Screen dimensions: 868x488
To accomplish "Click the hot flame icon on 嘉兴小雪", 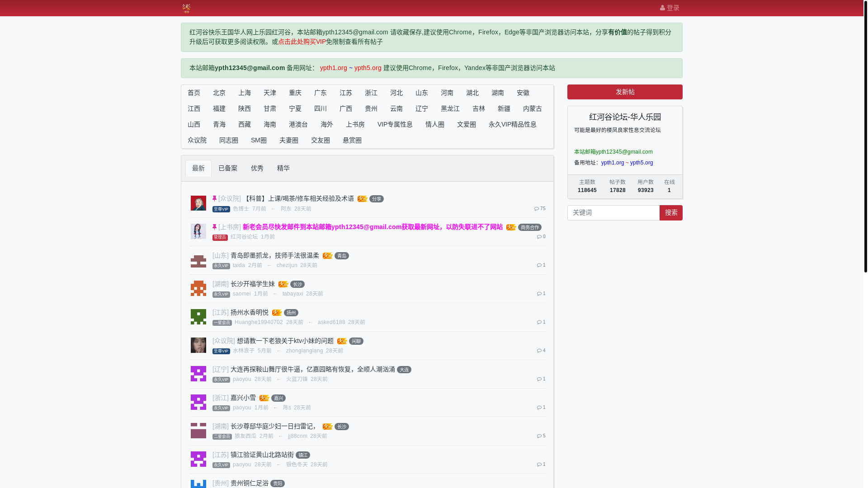I will (x=264, y=398).
